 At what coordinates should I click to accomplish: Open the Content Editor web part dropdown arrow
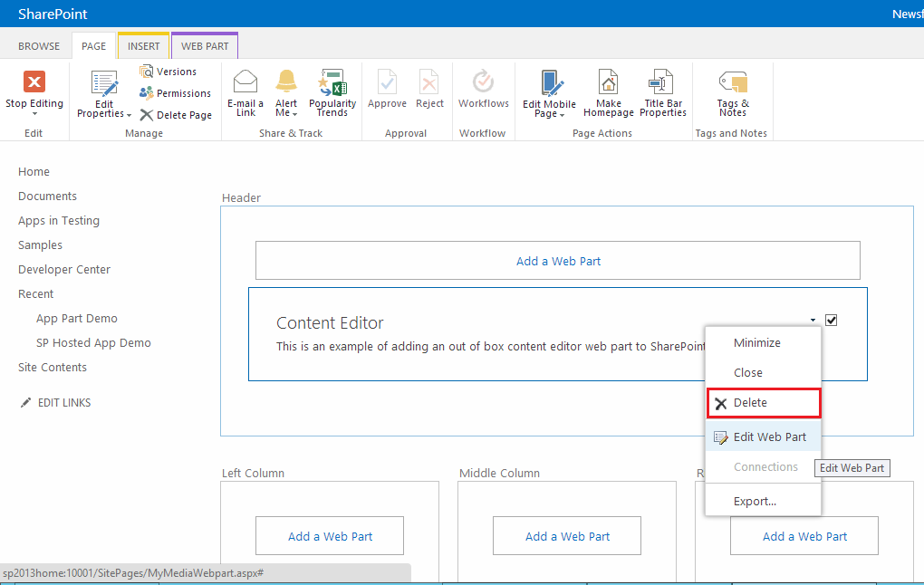point(813,320)
